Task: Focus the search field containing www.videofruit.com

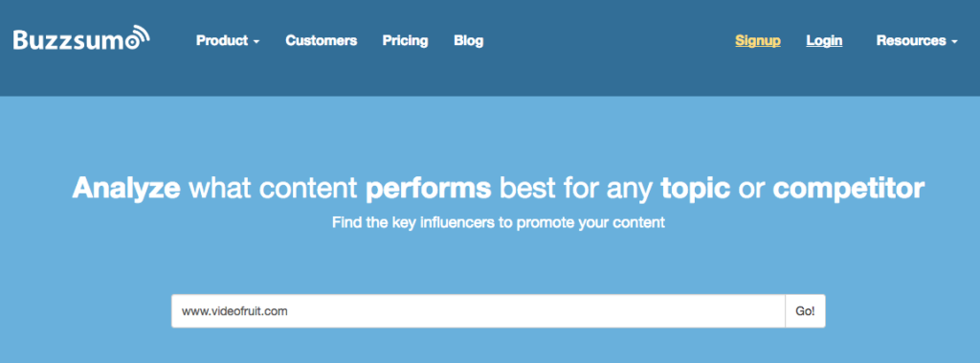Action: 479,311
